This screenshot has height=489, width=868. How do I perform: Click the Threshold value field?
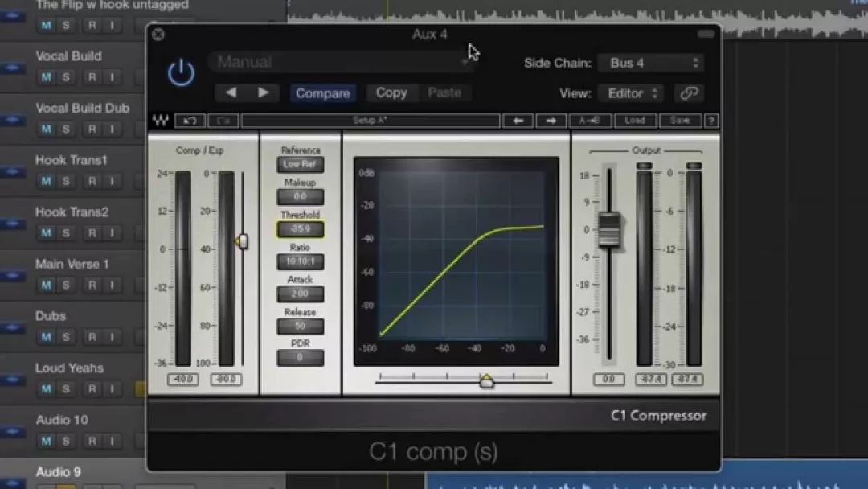(300, 229)
